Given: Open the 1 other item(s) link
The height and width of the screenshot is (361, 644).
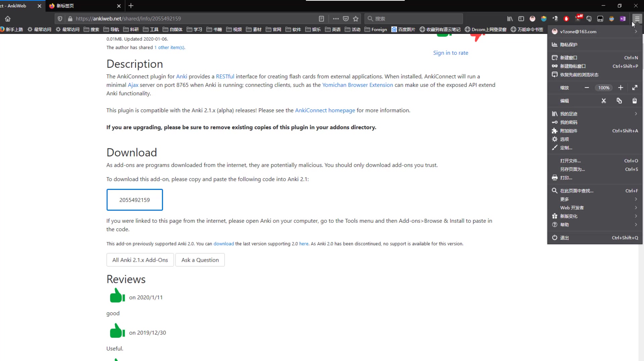Looking at the screenshot, I should 169,47.
